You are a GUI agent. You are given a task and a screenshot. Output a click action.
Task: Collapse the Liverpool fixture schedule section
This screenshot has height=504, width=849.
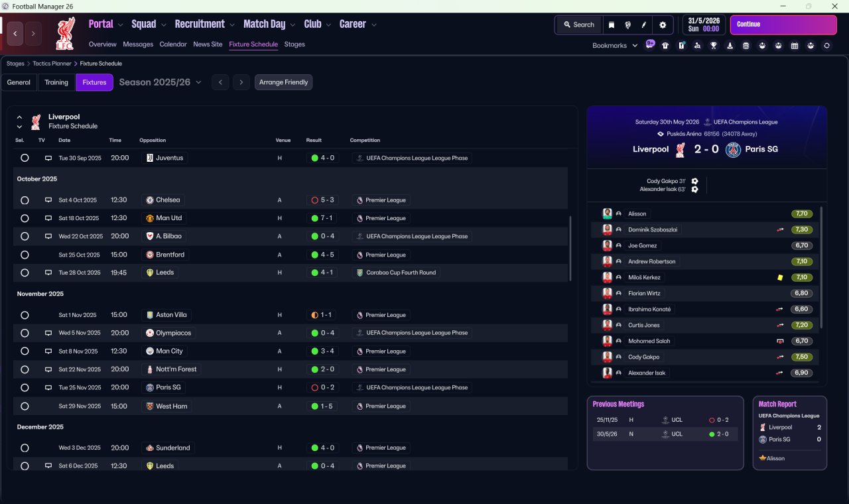tap(19, 117)
